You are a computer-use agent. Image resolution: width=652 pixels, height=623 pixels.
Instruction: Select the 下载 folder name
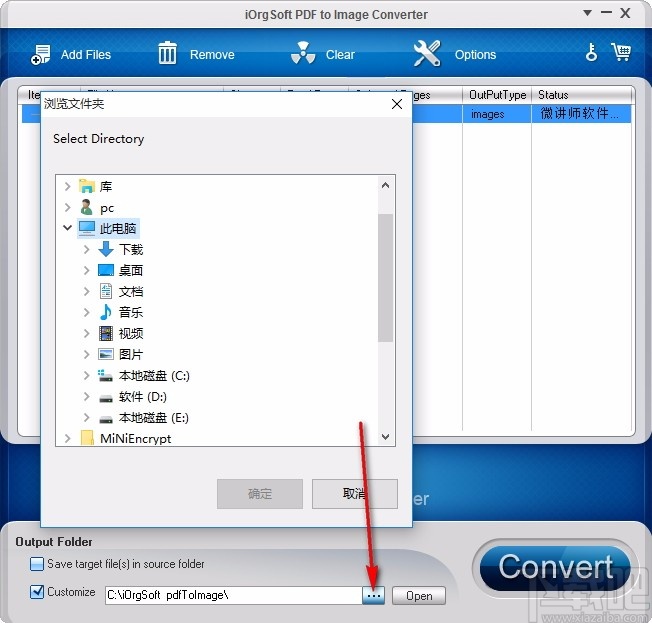point(131,250)
